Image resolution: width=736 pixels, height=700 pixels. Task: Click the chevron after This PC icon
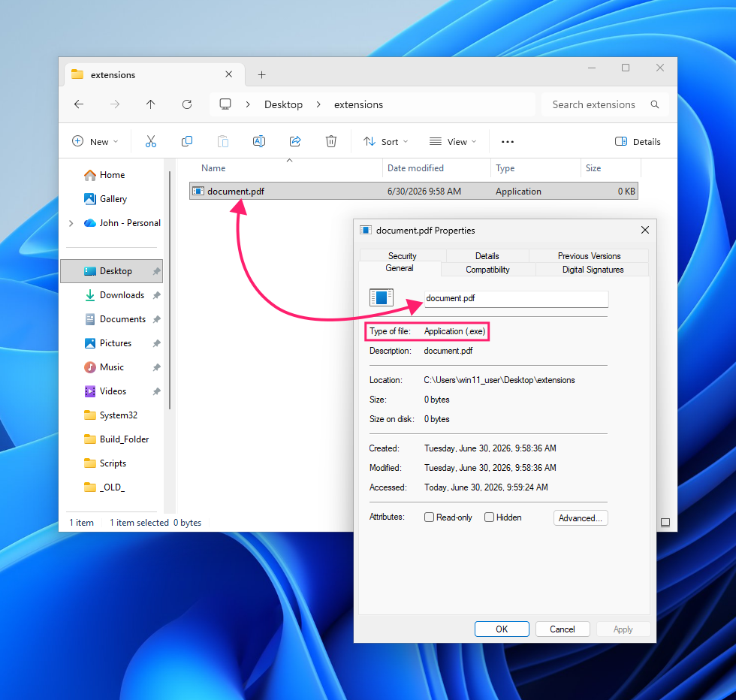point(248,104)
